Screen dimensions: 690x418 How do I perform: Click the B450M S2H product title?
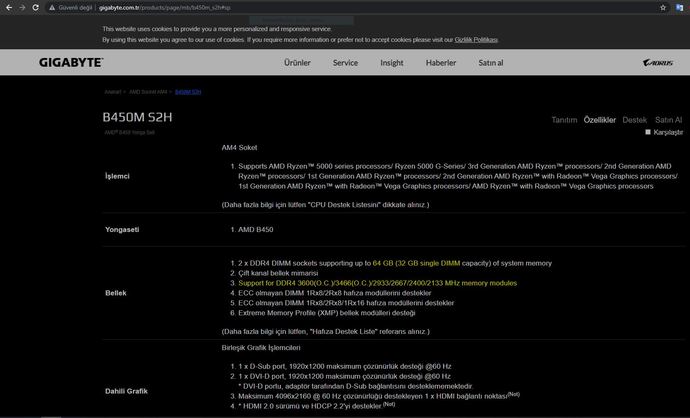tap(137, 117)
